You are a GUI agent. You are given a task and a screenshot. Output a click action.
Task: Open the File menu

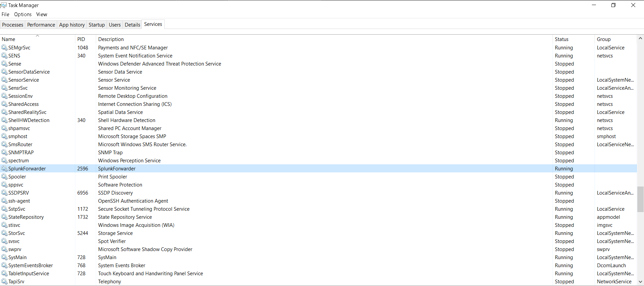(5, 14)
